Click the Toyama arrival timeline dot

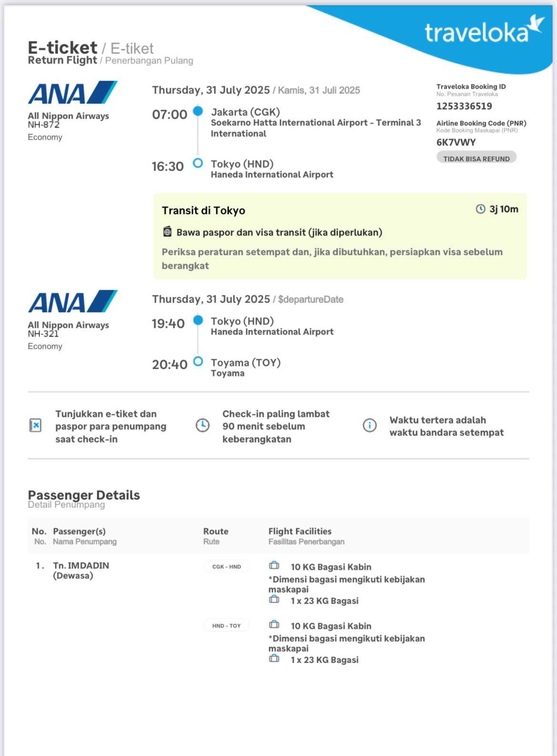click(x=198, y=362)
